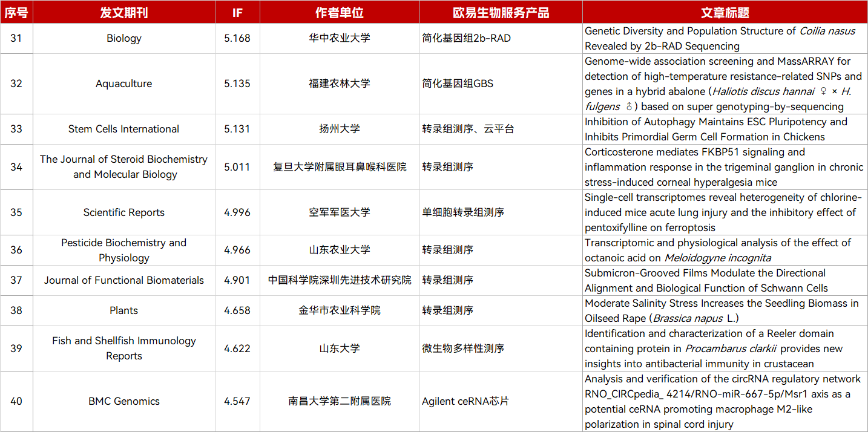This screenshot has width=868, height=432.
Task: Select the row number 35 cell
Action: click(x=16, y=212)
